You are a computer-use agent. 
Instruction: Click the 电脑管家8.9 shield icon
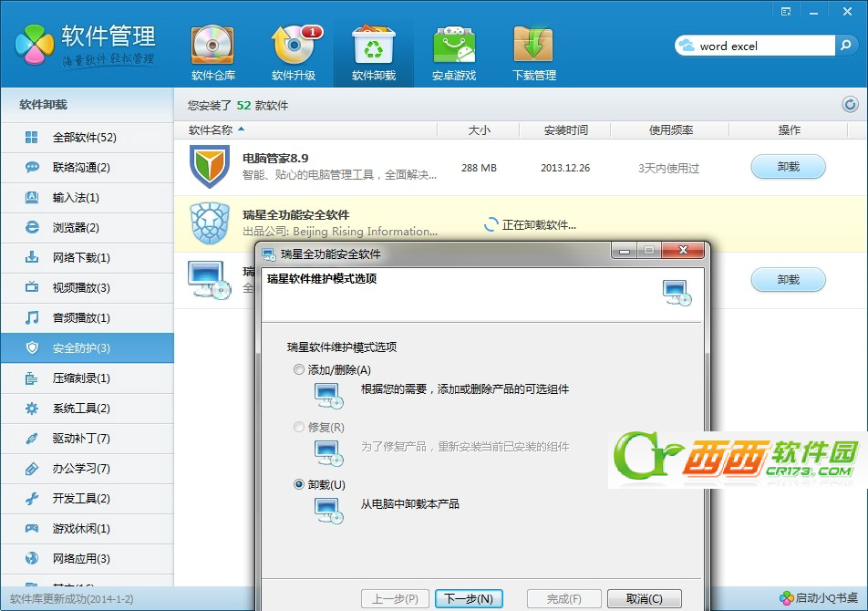pyautogui.click(x=211, y=168)
